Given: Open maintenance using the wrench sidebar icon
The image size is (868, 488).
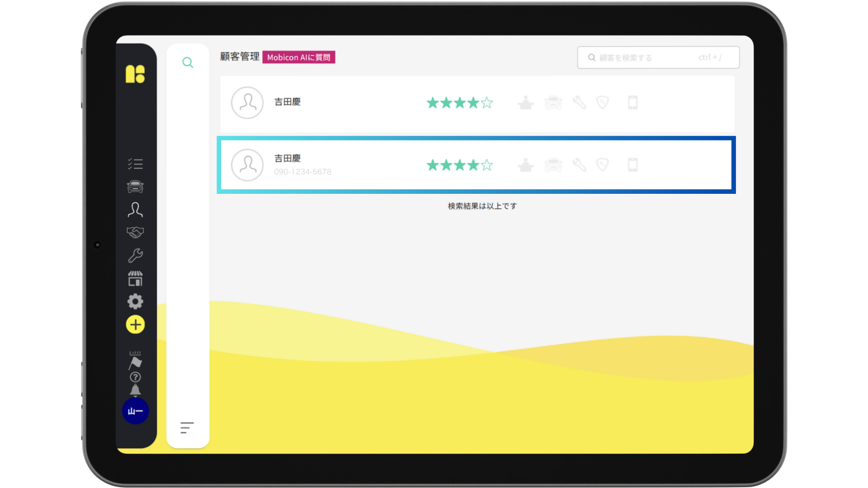Looking at the screenshot, I should point(135,255).
